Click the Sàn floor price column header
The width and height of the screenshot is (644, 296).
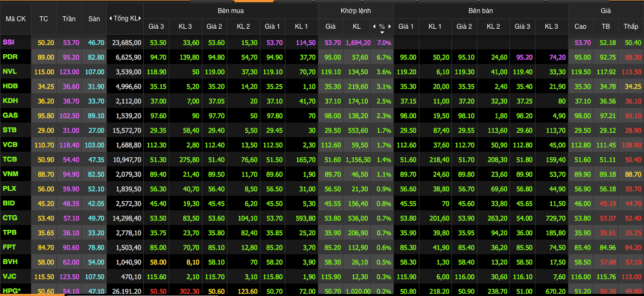coord(94,18)
